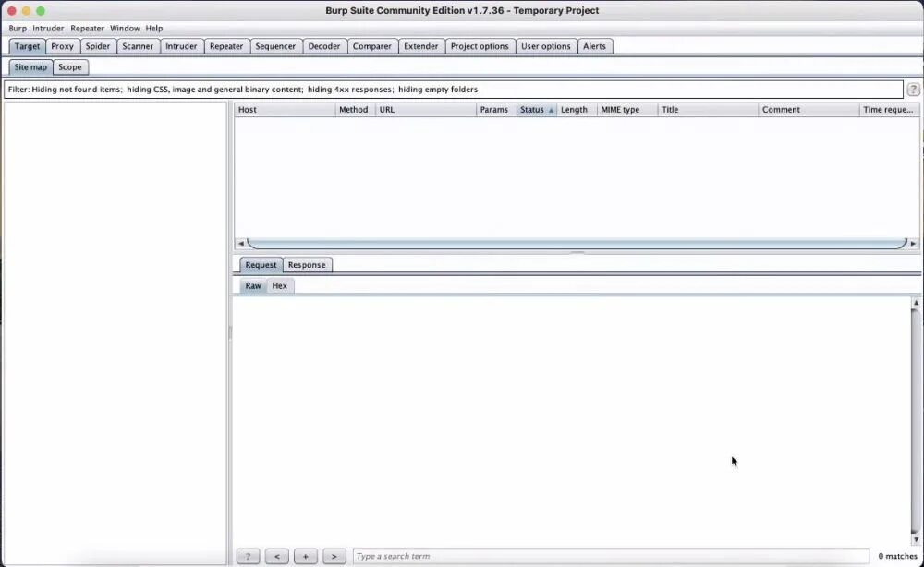Open the Alerts tab
This screenshot has height=567, width=924.
(x=594, y=46)
